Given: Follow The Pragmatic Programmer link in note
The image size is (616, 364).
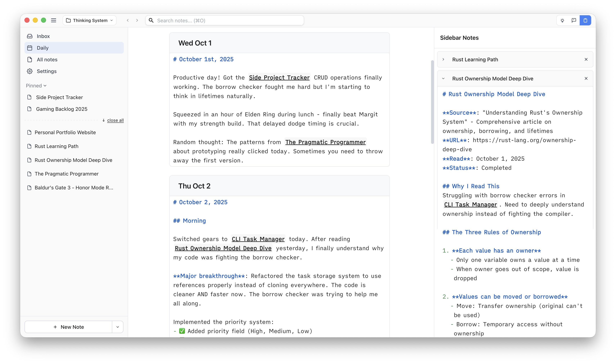Looking at the screenshot, I should click(325, 142).
